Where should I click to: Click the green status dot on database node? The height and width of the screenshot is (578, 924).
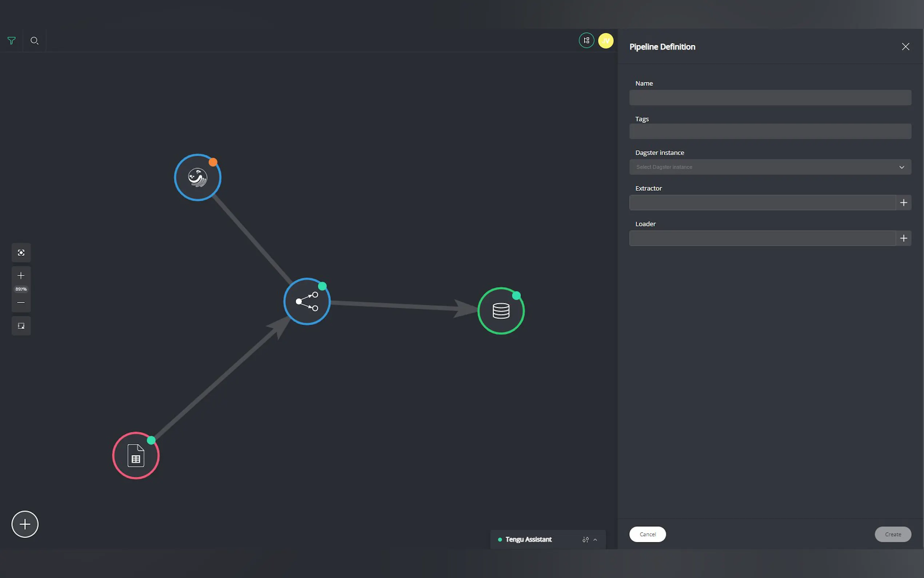pyautogui.click(x=516, y=296)
